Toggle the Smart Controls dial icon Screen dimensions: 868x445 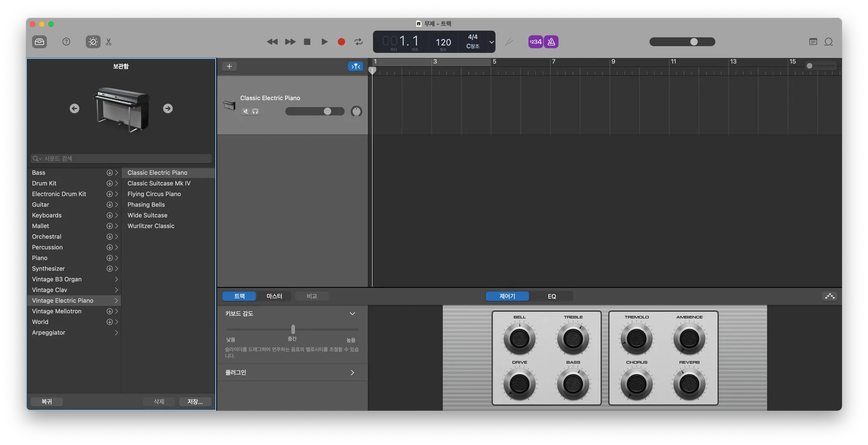click(93, 41)
